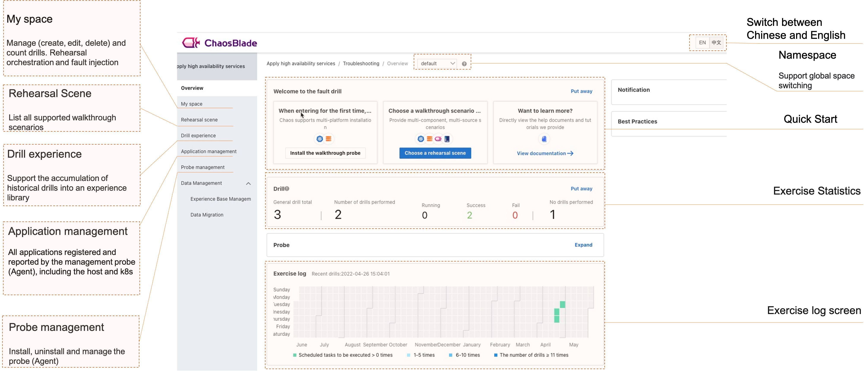Click the orange host server icon above the Install walkthrough probe button

(329, 139)
